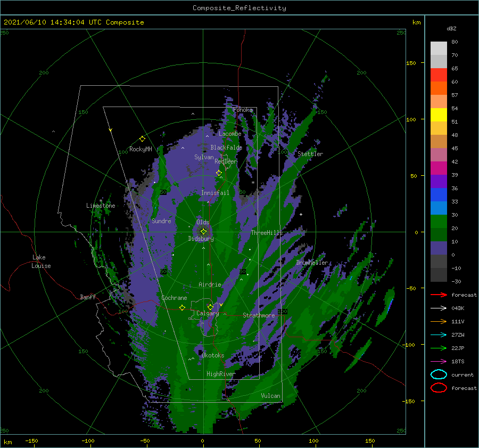
Task: Click the yellow radar site marker at Didsbury
Action: [203, 232]
